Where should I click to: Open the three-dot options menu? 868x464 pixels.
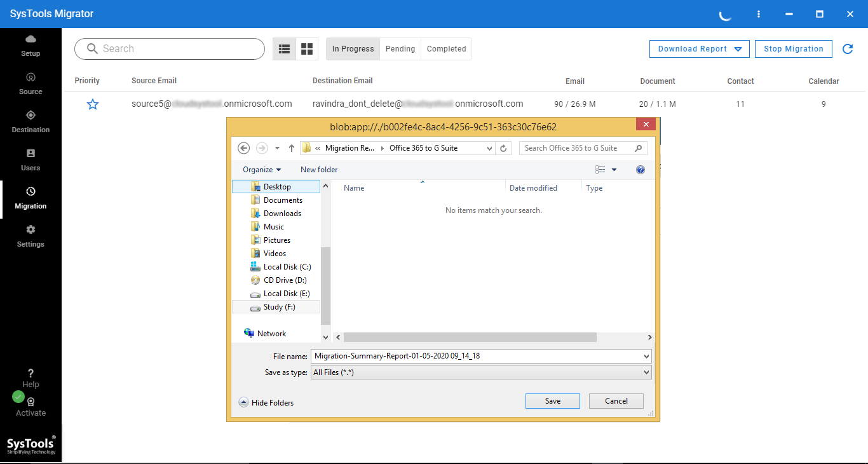click(759, 14)
